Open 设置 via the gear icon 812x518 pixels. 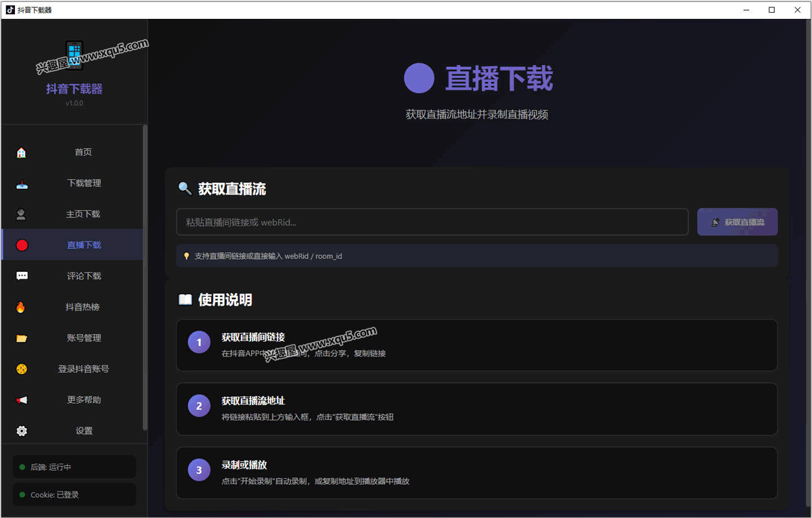[x=22, y=431]
